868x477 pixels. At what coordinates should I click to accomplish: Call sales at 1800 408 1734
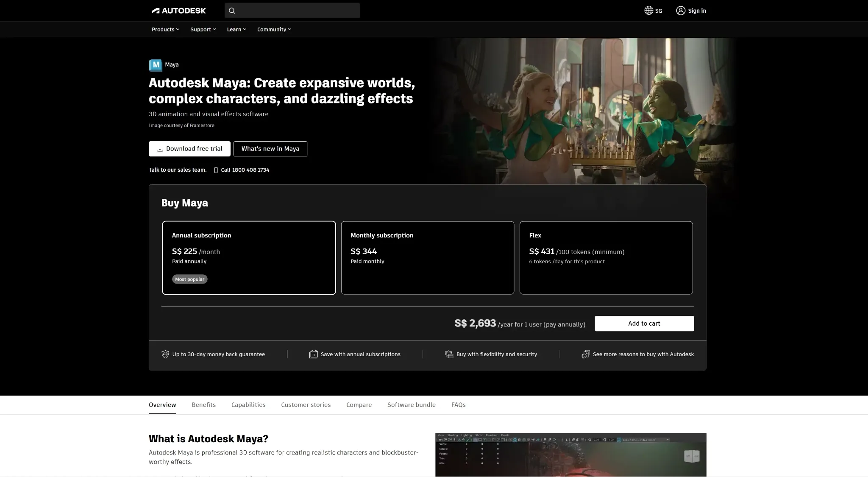[x=245, y=170]
